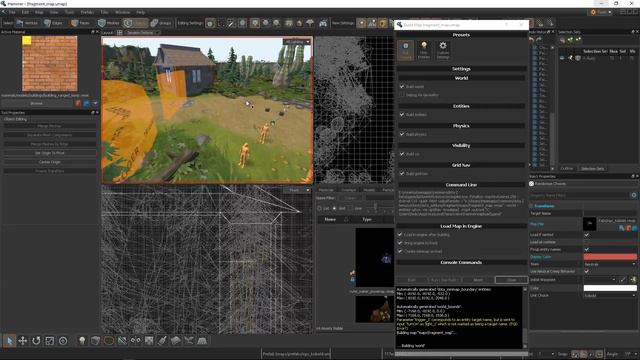Click the first Selection Sets toolbar icon
640x360 pixels.
[x=562, y=40]
